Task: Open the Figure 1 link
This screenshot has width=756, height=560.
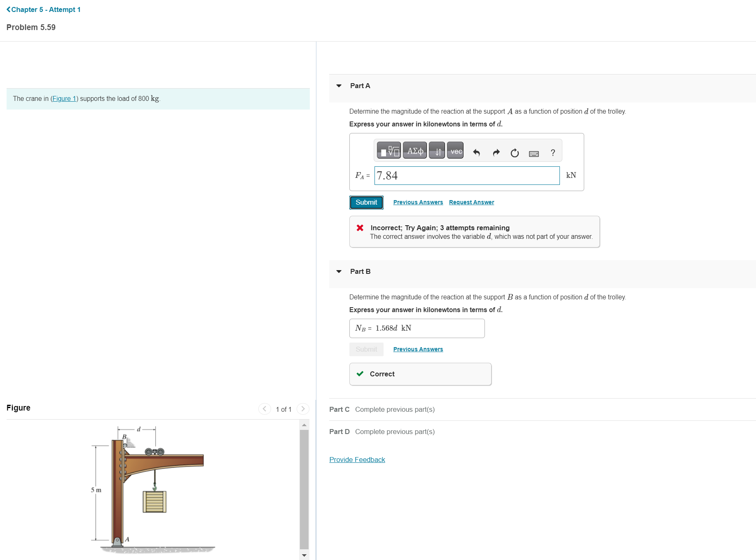Action: 64,98
